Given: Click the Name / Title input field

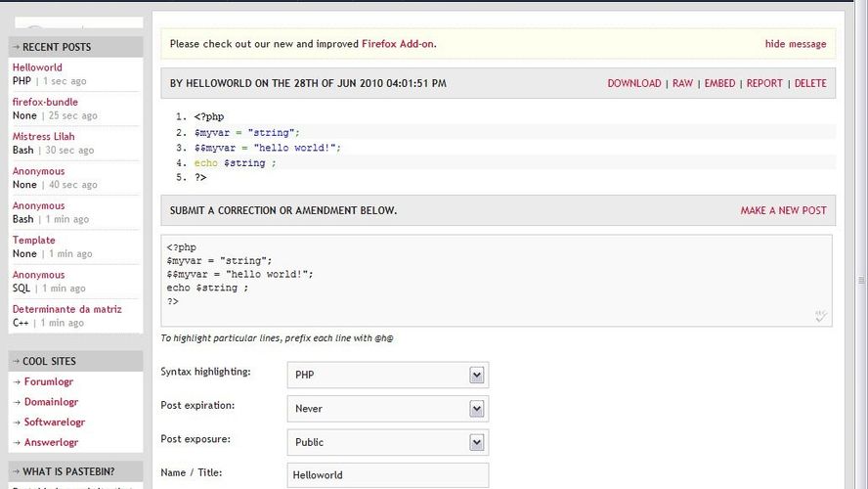Looking at the screenshot, I should (x=387, y=475).
